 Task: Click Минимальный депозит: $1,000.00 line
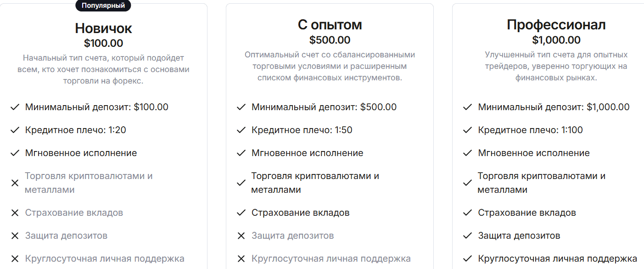click(x=554, y=107)
